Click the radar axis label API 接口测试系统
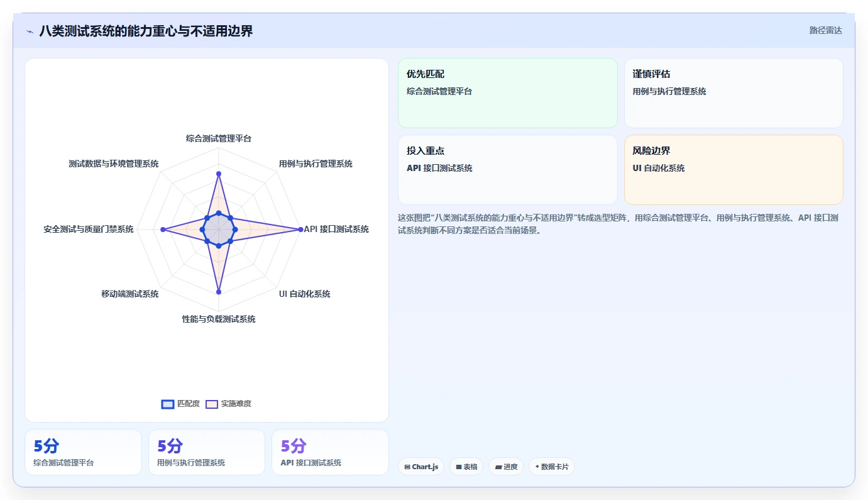Image resolution: width=868 pixels, height=500 pixels. [336, 229]
